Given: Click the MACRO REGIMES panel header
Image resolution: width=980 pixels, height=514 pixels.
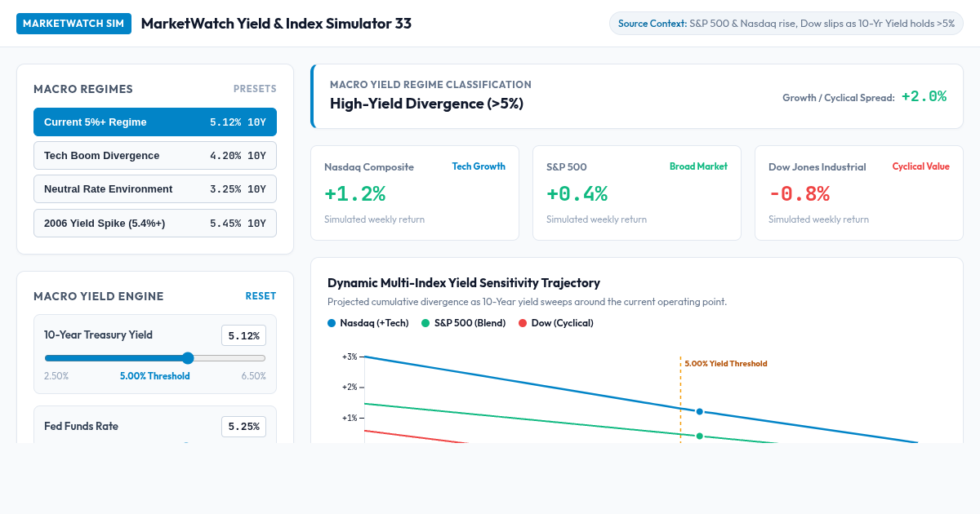Looking at the screenshot, I should (x=83, y=89).
